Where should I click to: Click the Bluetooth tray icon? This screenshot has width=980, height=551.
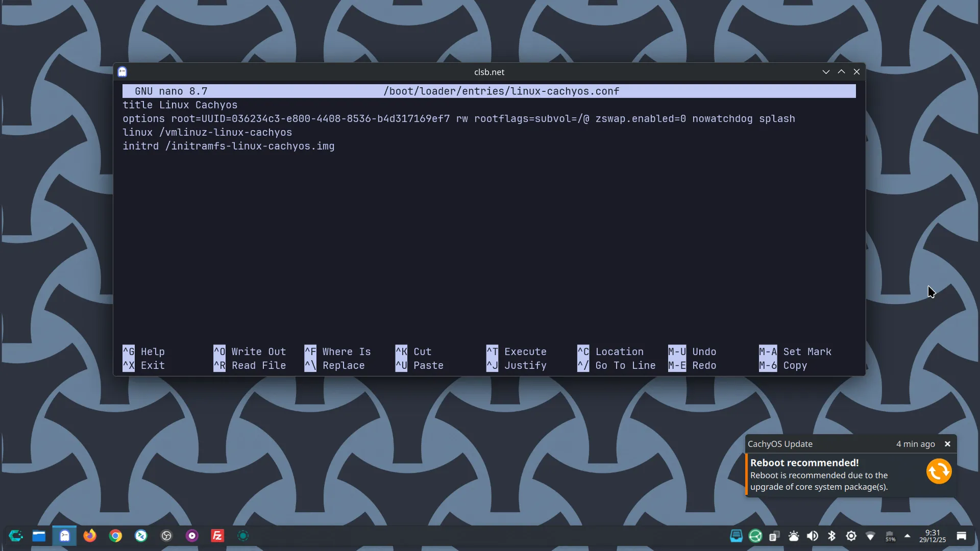(831, 536)
